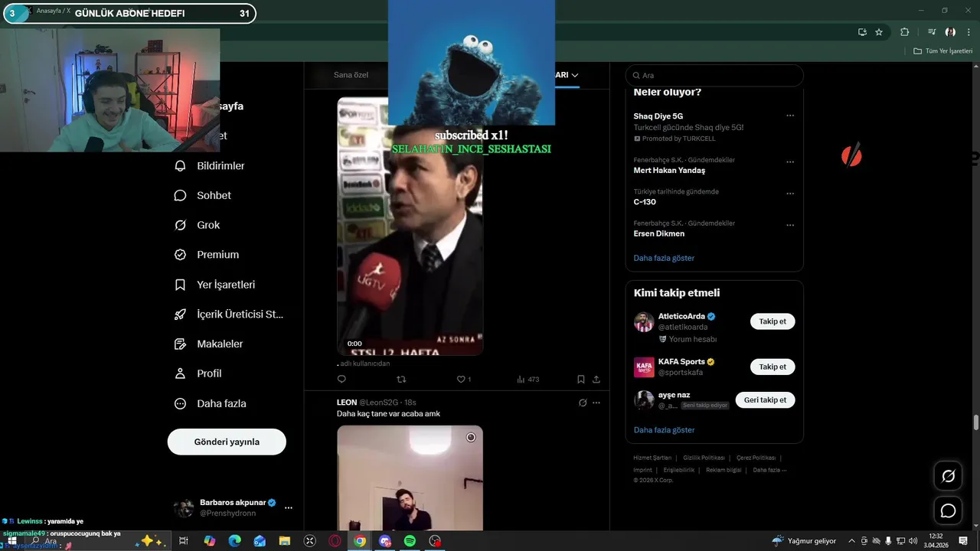
Task: Open options for Mert Hakan Yandaş trend
Action: tap(790, 162)
